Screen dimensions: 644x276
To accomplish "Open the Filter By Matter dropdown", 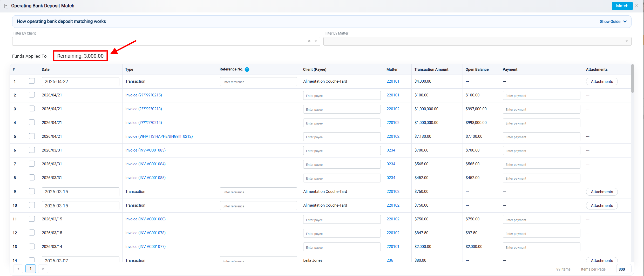I will (627, 41).
